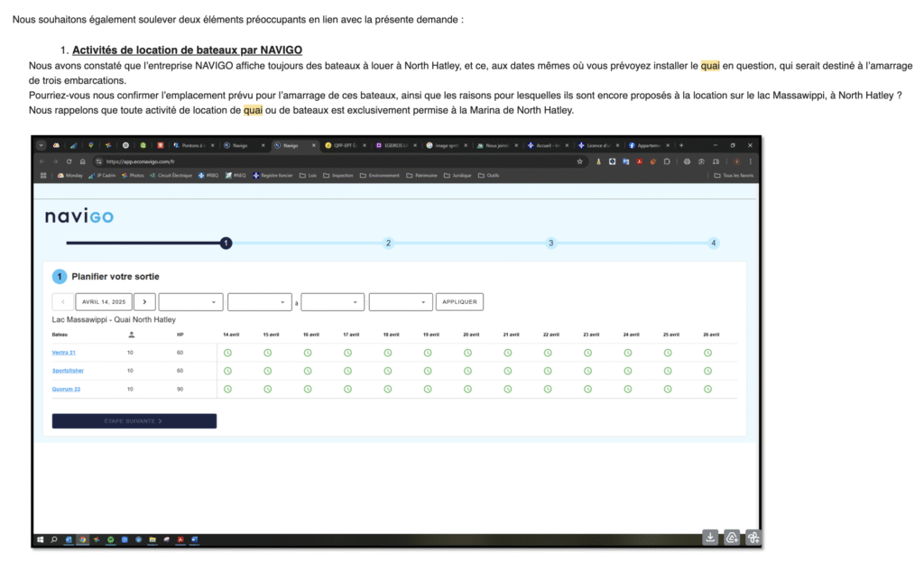The image size is (924, 570).
Task: Go back using the browser back arrow
Action: (42, 161)
